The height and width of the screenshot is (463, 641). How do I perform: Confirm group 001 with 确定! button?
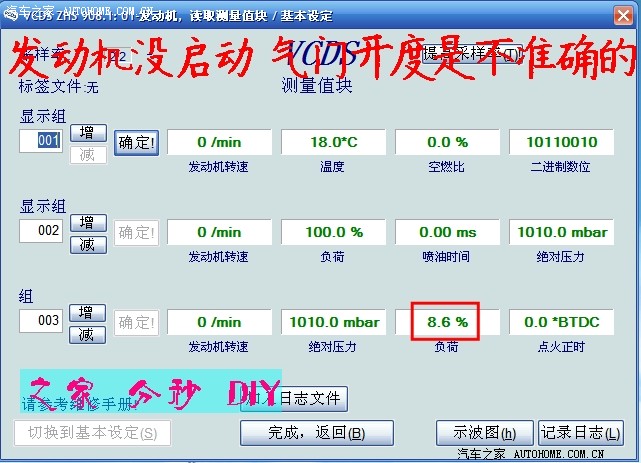[136, 142]
